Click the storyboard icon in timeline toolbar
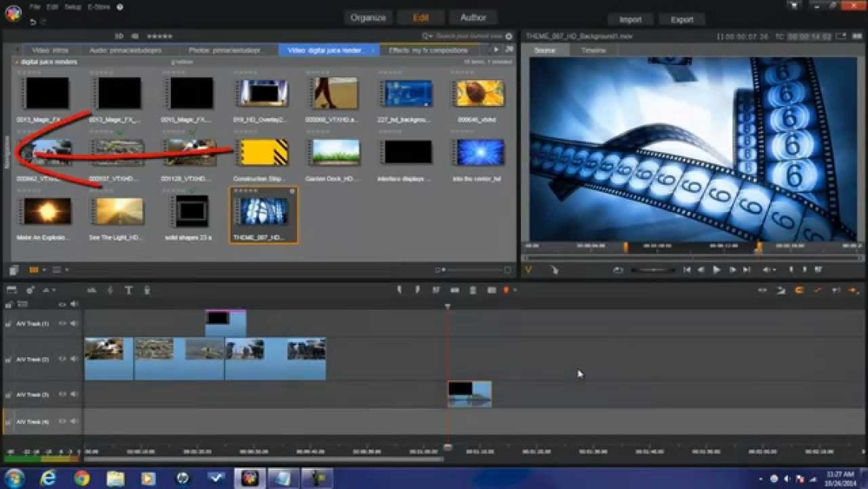This screenshot has height=489, width=868. pyautogui.click(x=12, y=290)
